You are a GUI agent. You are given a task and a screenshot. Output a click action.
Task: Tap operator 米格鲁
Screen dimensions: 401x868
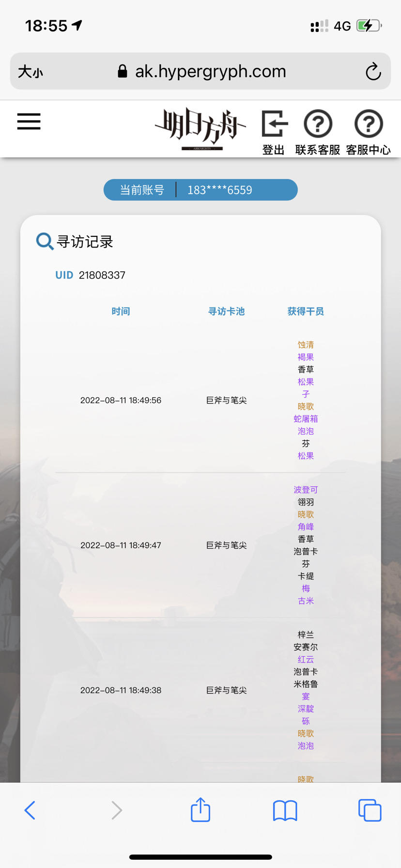coord(306,684)
